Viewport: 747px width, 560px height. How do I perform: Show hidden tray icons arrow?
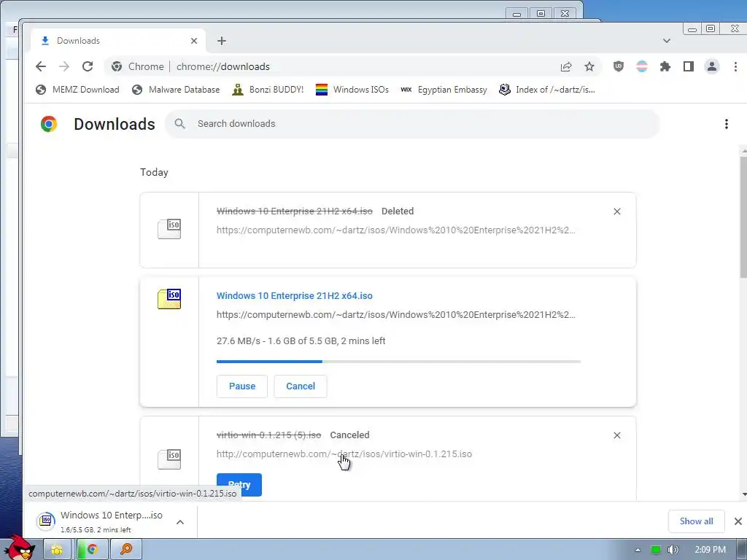click(638, 550)
